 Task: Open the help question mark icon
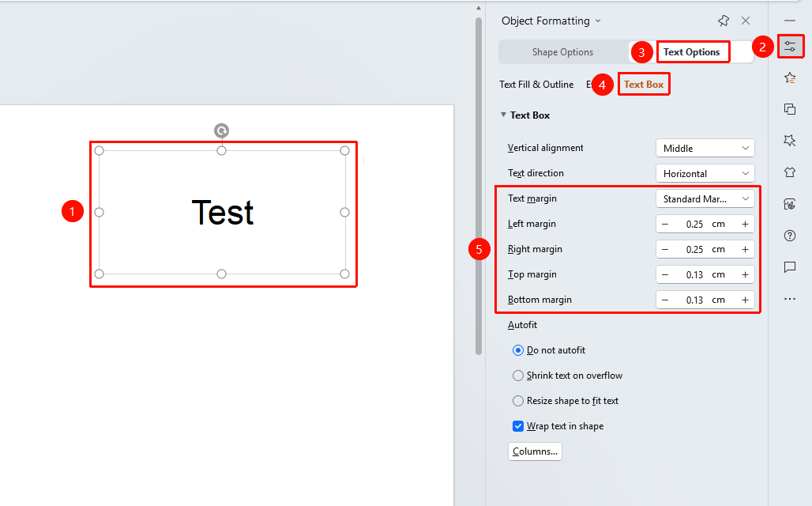click(x=790, y=236)
